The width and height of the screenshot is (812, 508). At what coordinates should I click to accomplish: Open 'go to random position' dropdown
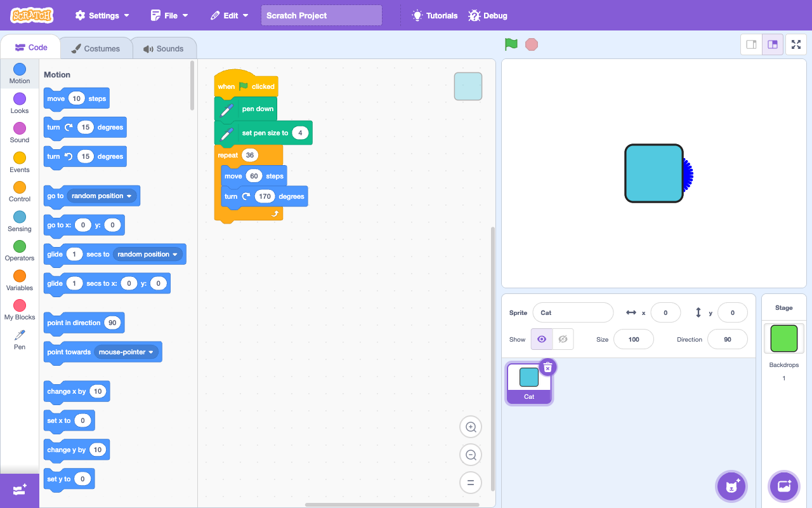tap(102, 196)
